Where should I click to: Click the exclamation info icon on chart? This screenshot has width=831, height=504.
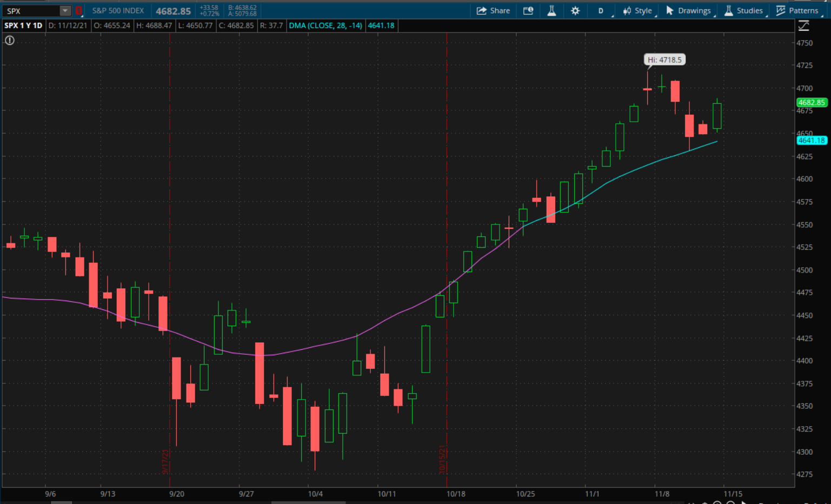tap(10, 40)
